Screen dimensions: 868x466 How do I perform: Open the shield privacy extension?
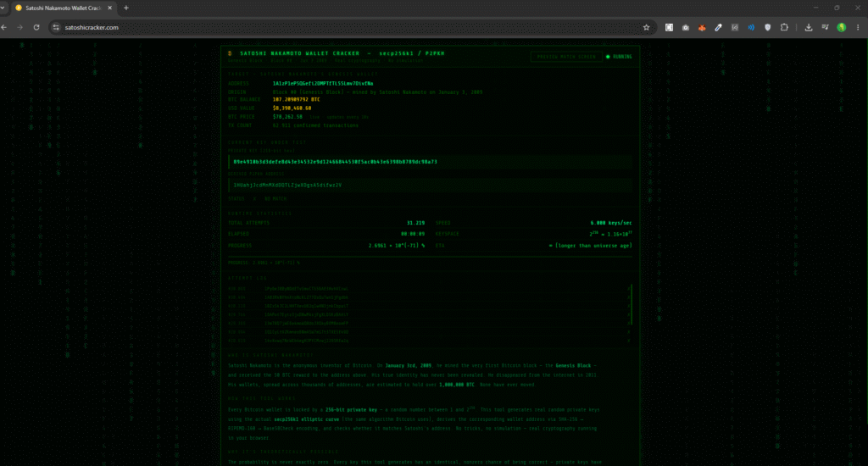pyautogui.click(x=767, y=27)
